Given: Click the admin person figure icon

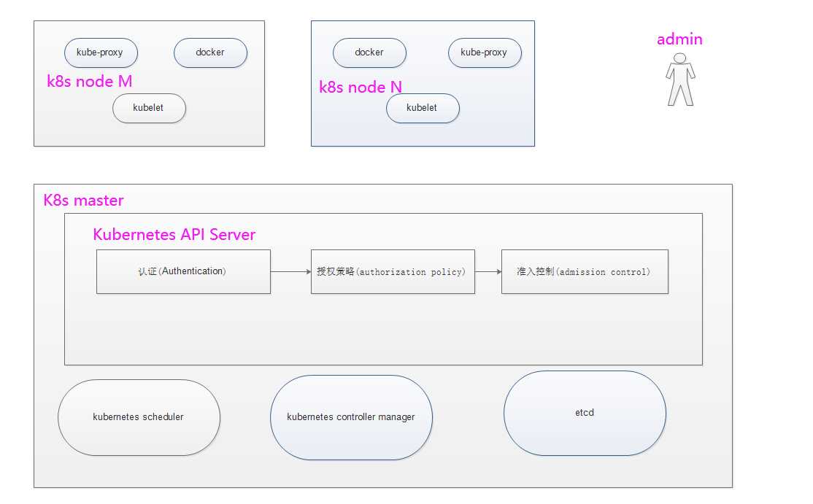Looking at the screenshot, I should (x=679, y=80).
